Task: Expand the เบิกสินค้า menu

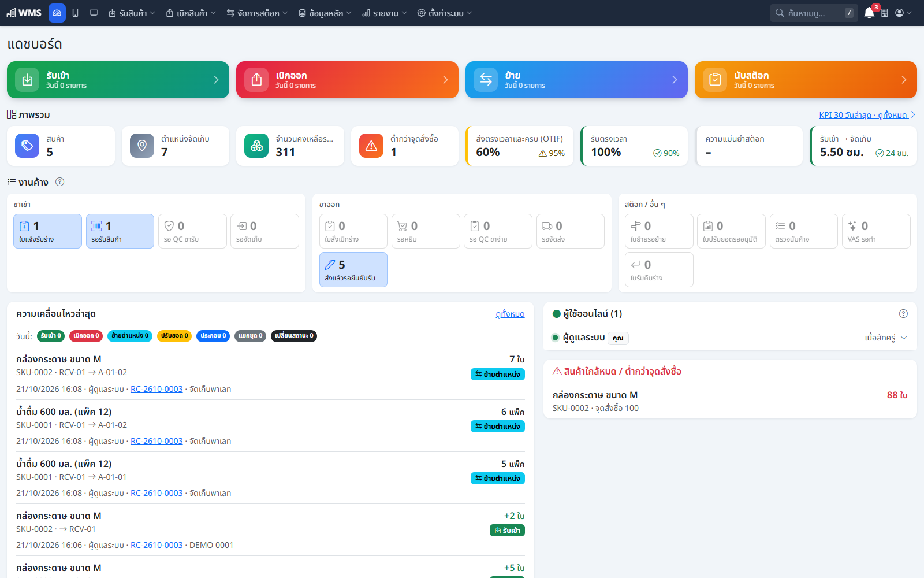Action: click(191, 13)
